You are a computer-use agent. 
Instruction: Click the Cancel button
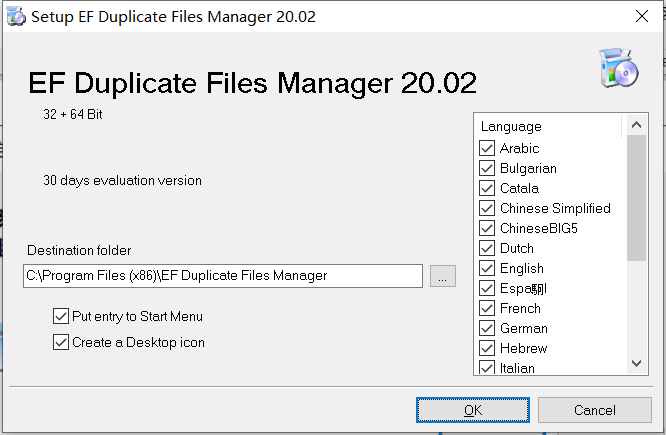pyautogui.click(x=595, y=410)
